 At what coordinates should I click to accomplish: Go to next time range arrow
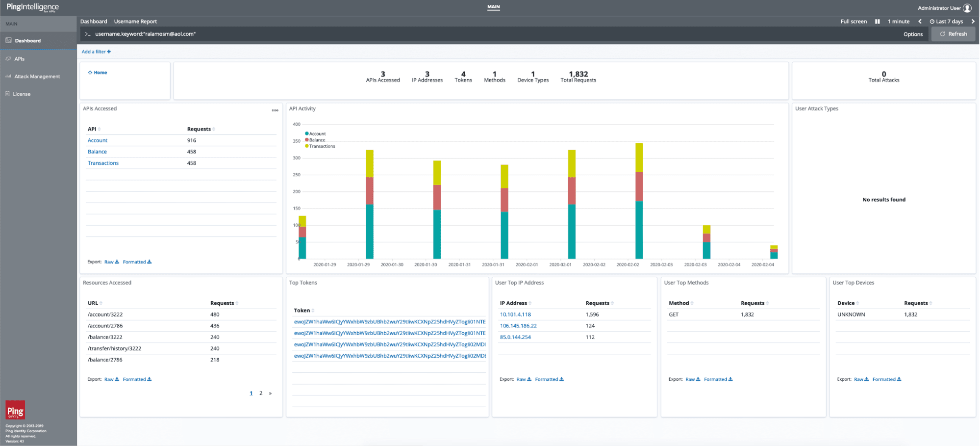click(x=973, y=22)
